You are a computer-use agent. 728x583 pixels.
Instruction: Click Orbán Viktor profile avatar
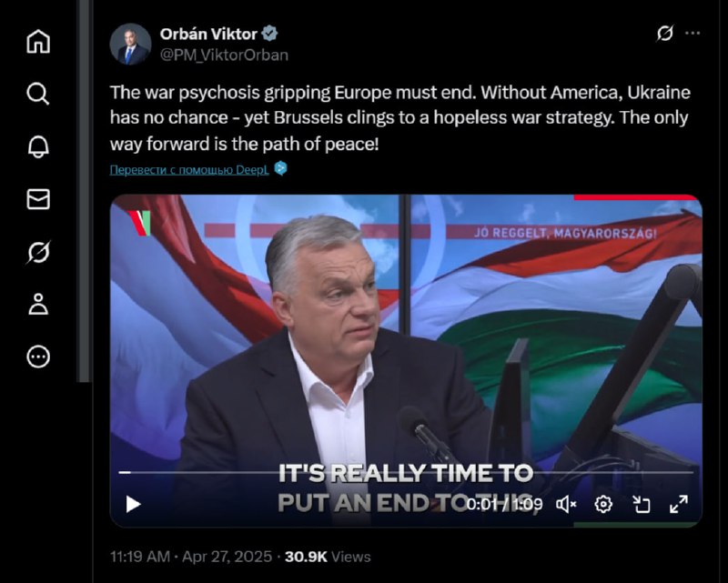click(130, 44)
